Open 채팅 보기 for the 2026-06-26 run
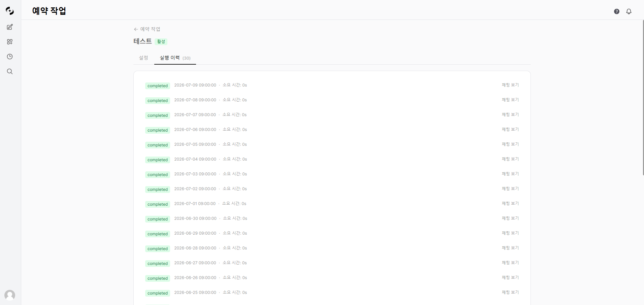The height and width of the screenshot is (305, 644). [510, 278]
